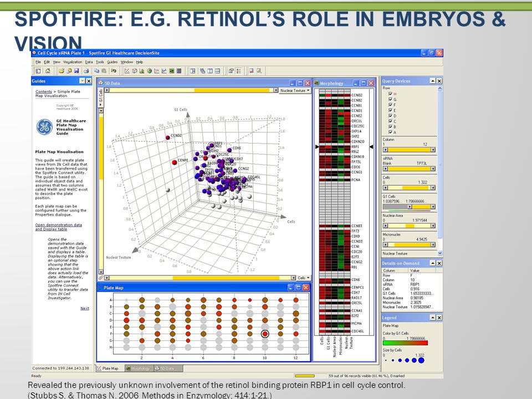Open the Visualization menu

pos(73,62)
